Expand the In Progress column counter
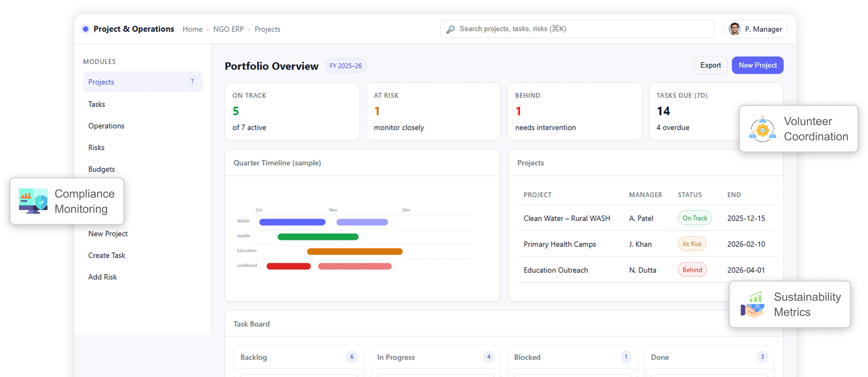868x377 pixels. (489, 356)
